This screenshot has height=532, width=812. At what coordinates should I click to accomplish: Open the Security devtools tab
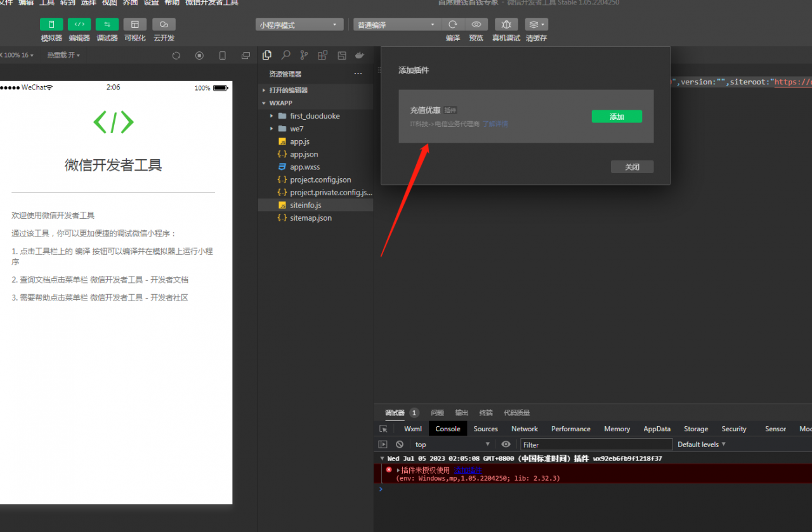pyautogui.click(x=734, y=429)
